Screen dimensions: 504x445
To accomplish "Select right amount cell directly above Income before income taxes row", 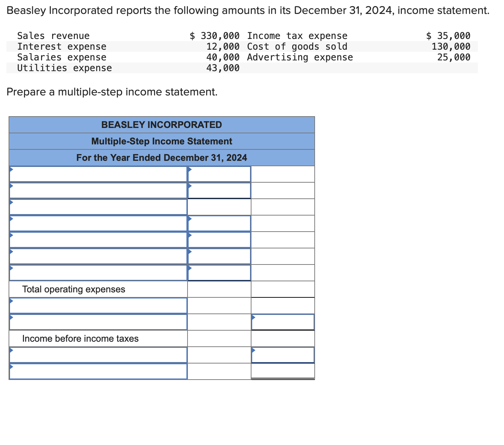I will (283, 322).
